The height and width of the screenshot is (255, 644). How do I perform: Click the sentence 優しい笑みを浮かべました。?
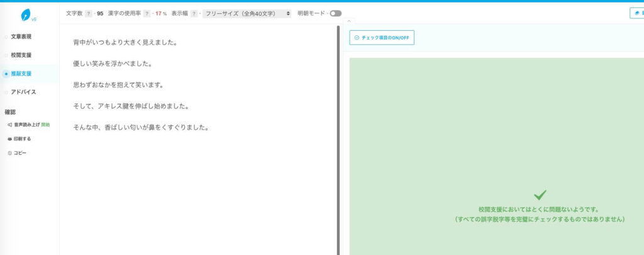point(113,64)
